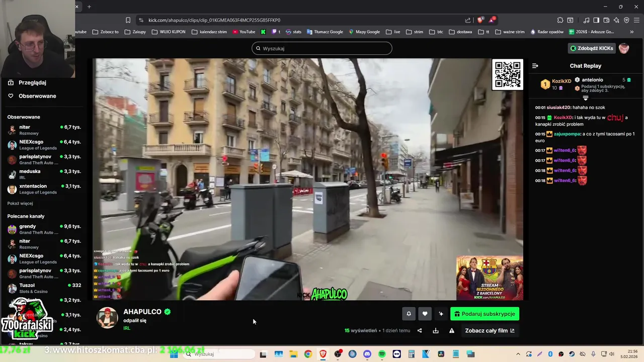
Task: Open browser extensions puzzle icon
Action: [560, 20]
